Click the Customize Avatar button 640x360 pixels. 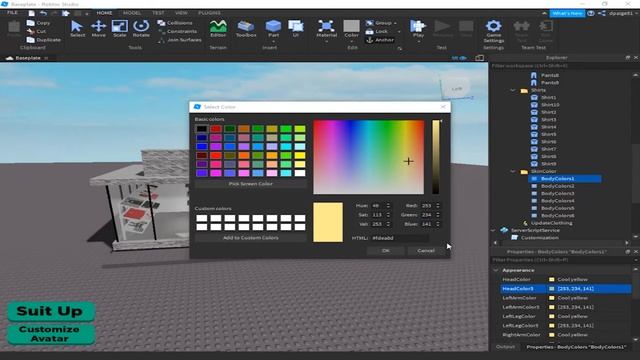pyautogui.click(x=51, y=334)
